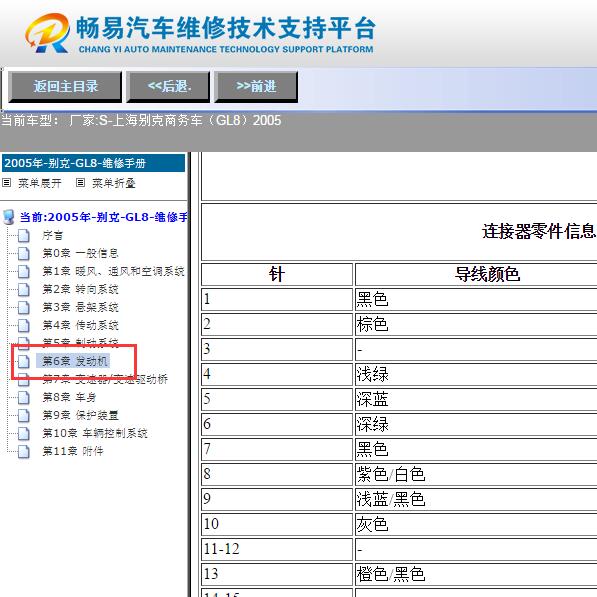Open 第2章 转向系统
Screen dimensions: 597x597
point(80,290)
